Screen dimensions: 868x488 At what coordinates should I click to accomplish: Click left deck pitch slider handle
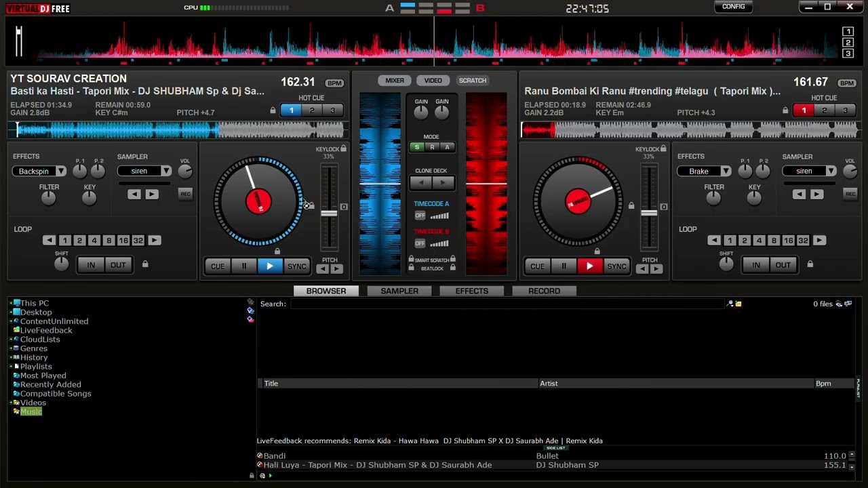pos(329,213)
